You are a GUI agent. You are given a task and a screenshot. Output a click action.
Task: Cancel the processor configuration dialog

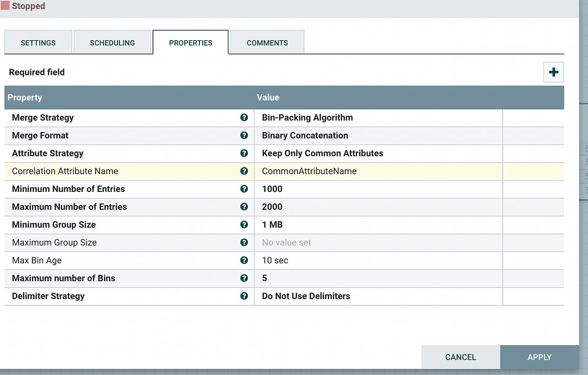[x=460, y=357]
